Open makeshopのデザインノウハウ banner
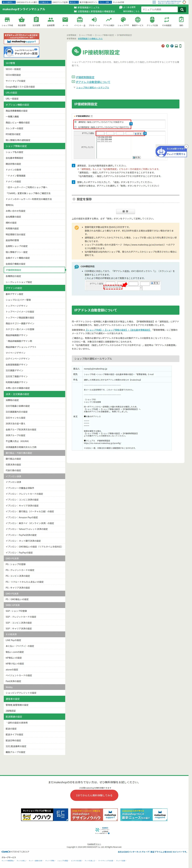The width and height of the screenshot is (192, 868). 94,815
